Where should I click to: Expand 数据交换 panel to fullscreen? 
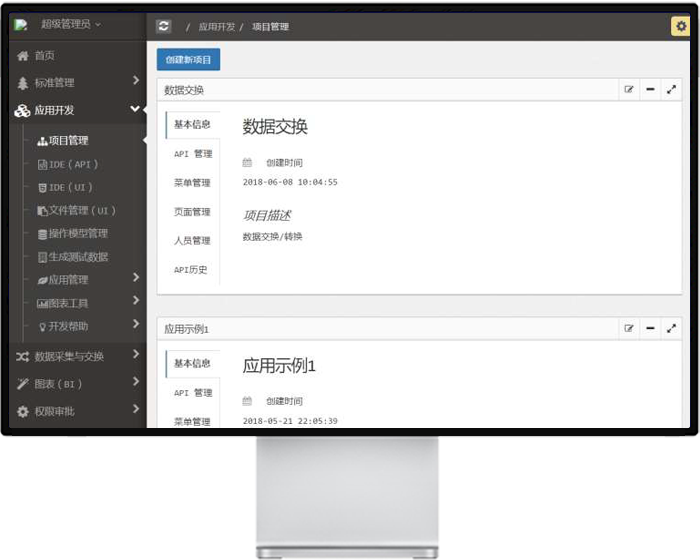(x=671, y=90)
